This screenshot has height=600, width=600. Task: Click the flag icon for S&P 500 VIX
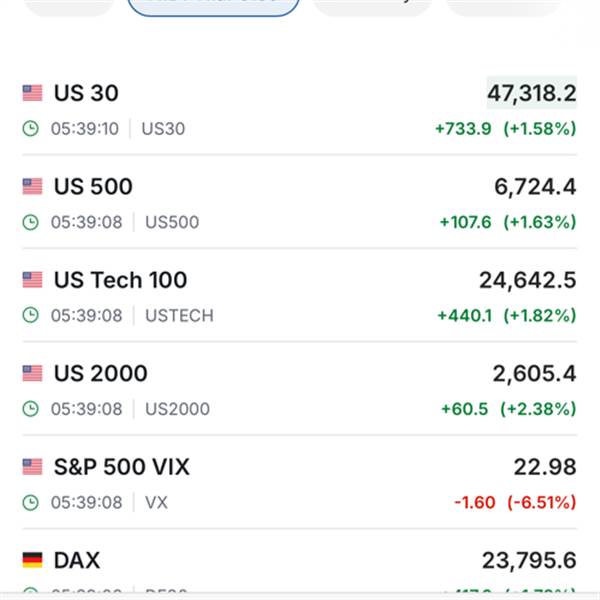point(32,467)
